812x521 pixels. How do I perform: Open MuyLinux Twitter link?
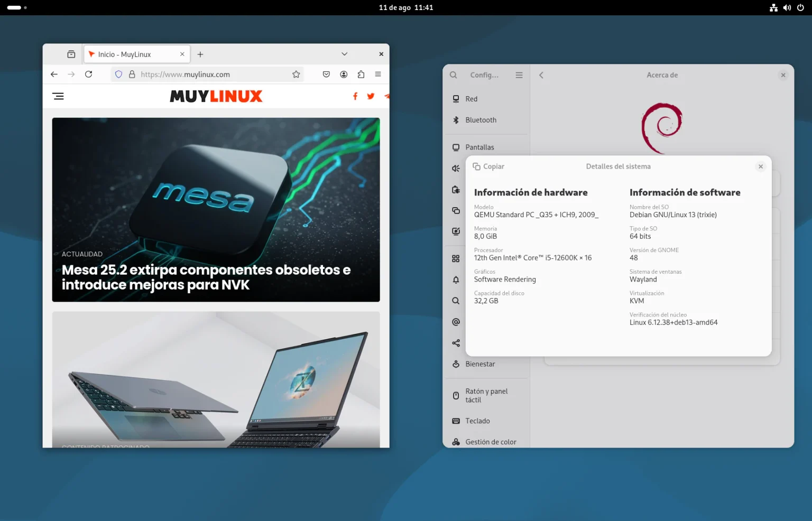(x=371, y=96)
